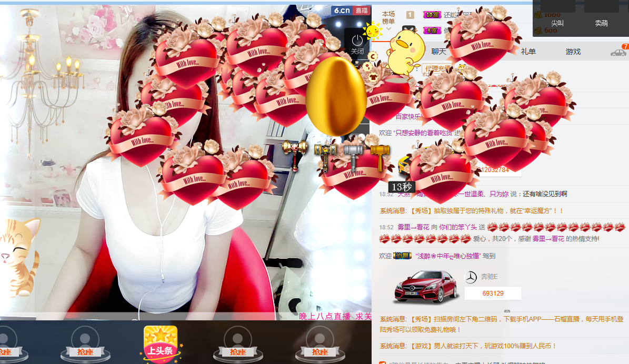Open user 只想安静的看着吃货 link
This screenshot has height=364, width=629.
tap(423, 133)
